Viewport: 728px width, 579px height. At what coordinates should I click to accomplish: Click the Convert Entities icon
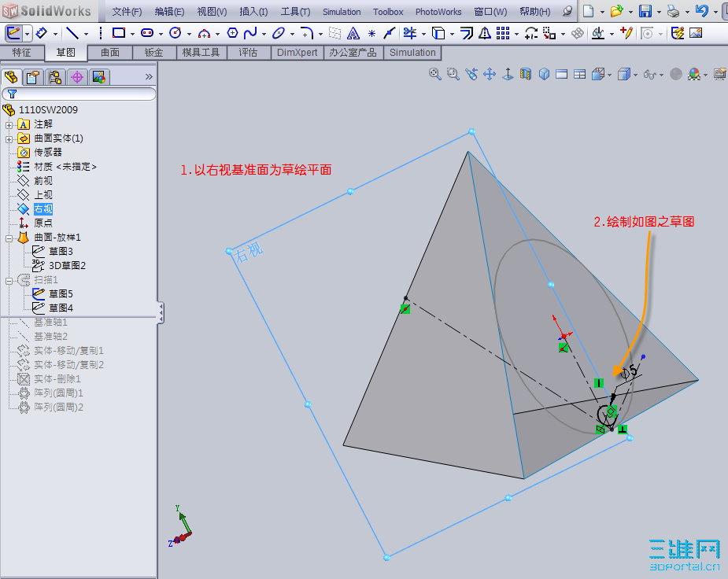(438, 33)
